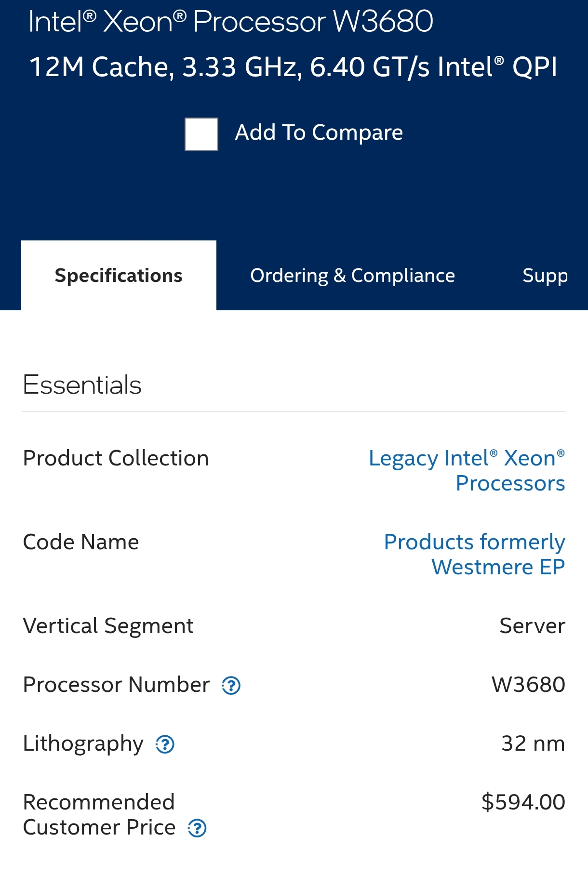The image size is (588, 875).
Task: Click the Lithography help question mark
Action: (165, 744)
